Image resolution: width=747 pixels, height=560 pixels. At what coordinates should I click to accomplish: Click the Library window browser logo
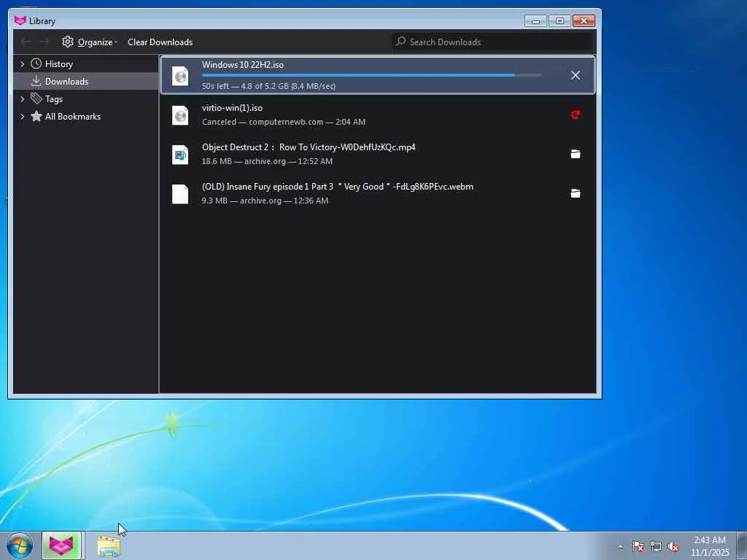pyautogui.click(x=20, y=20)
